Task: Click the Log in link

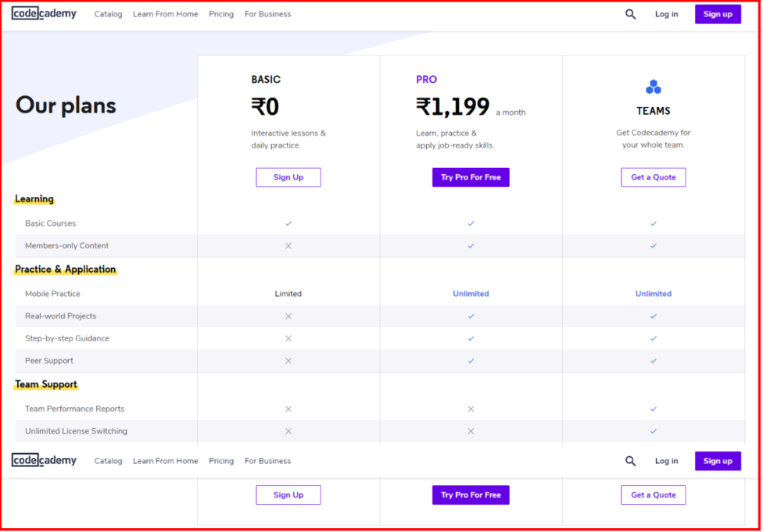Action: [x=666, y=14]
